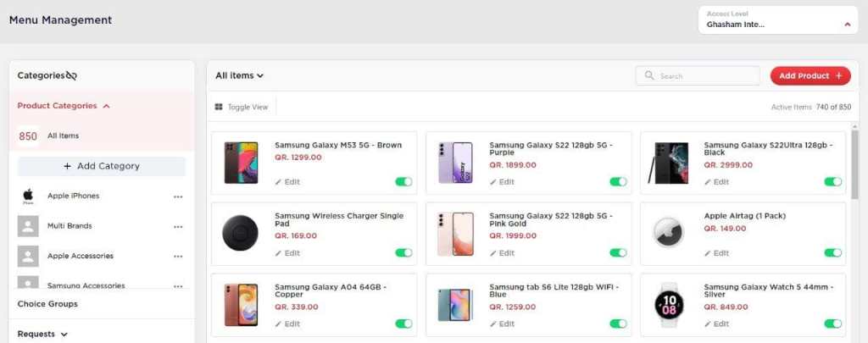Turn off Apple Airtag (1 Pack) toggle
This screenshot has width=868, height=343.
click(x=832, y=252)
